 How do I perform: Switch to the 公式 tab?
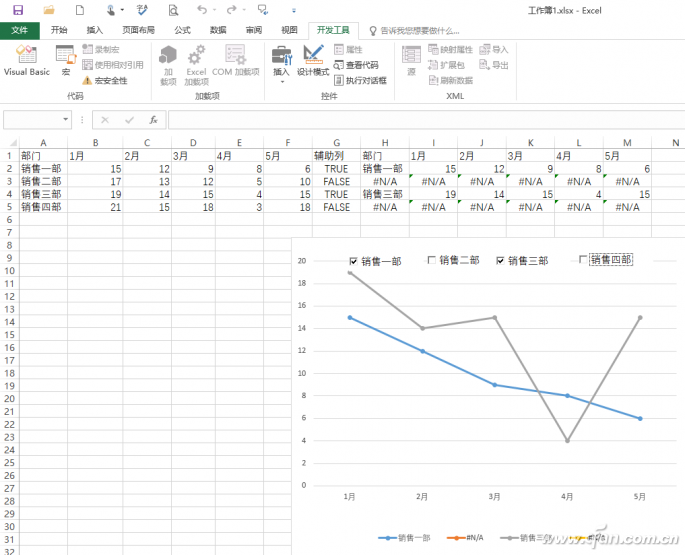point(183,30)
